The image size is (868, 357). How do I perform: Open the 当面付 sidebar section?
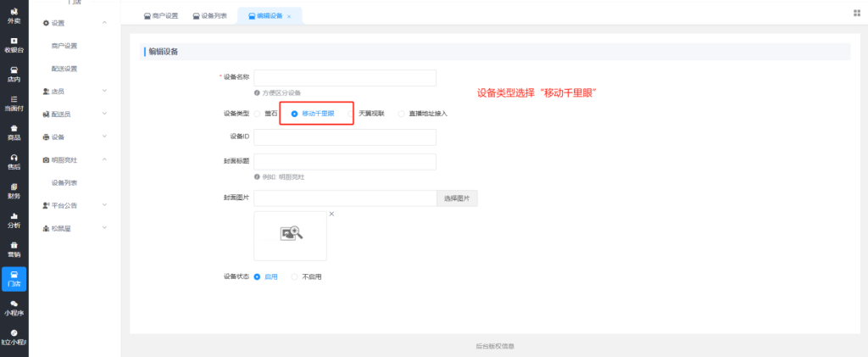(x=14, y=104)
